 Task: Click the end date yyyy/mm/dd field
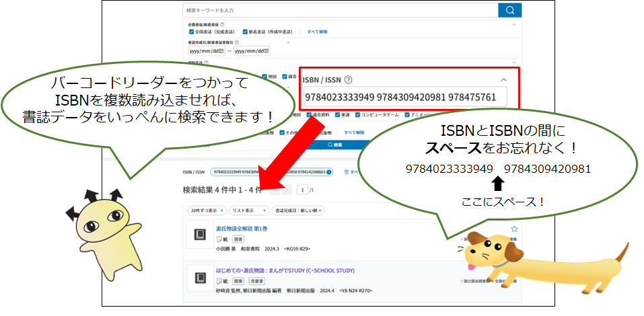252,51
